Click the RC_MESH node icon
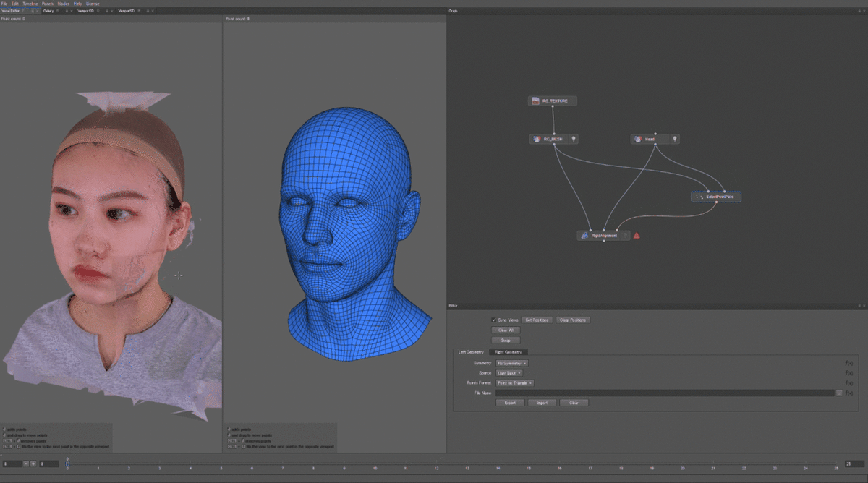Screen dimensions: 868x483 point(537,139)
